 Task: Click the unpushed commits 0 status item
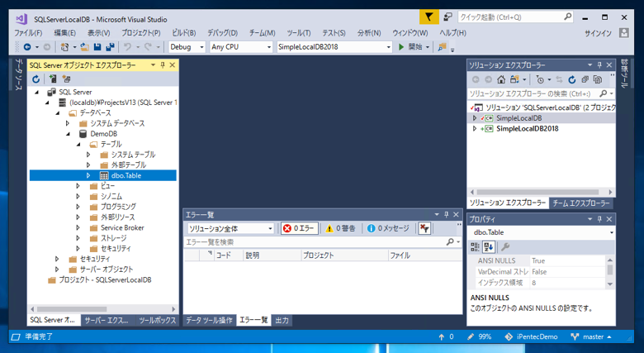point(446,337)
